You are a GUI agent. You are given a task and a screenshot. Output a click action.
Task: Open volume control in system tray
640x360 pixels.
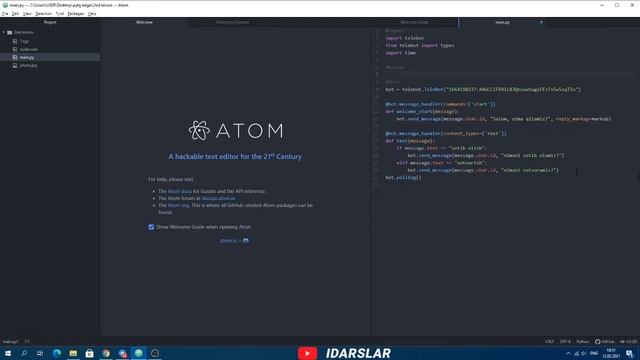584,353
